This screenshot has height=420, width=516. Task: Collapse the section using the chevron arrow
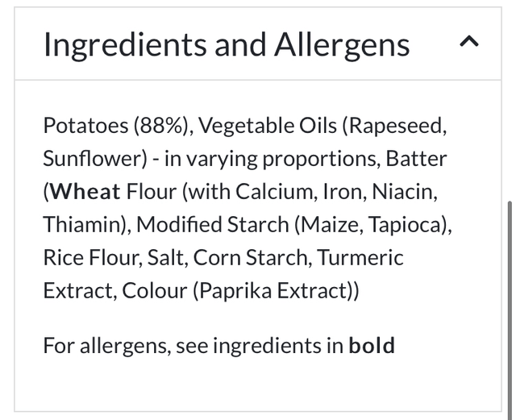pyautogui.click(x=468, y=43)
